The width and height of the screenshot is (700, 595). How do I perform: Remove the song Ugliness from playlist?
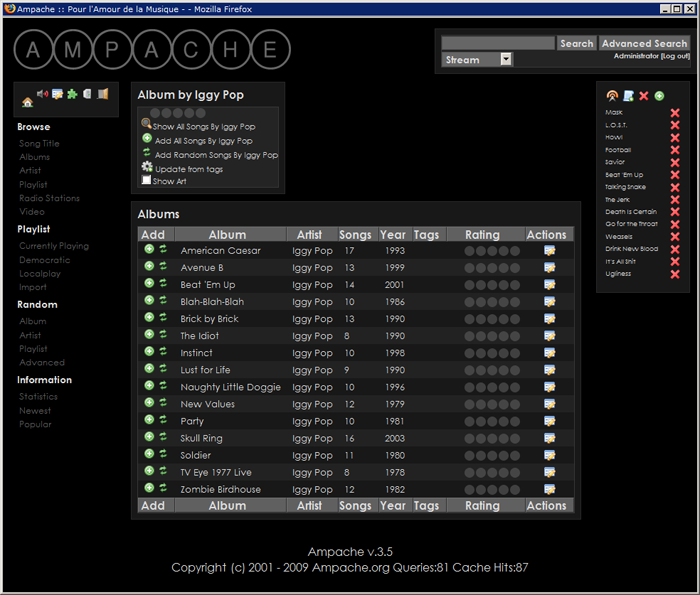675,274
